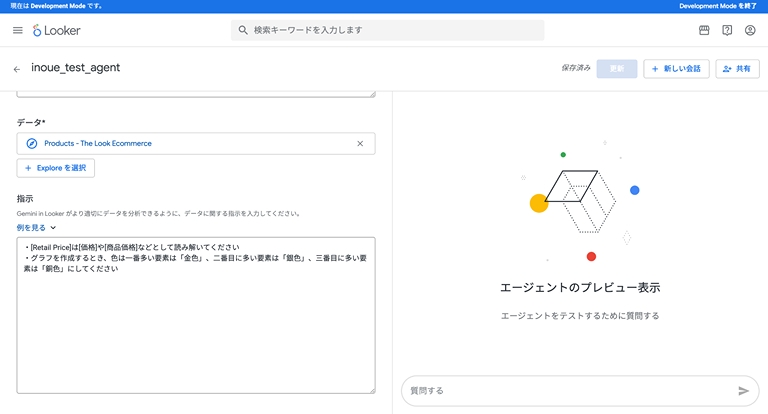Click the エージェントのプレビュー表示 heading
Screen dimensions: 768x414
[580, 288]
